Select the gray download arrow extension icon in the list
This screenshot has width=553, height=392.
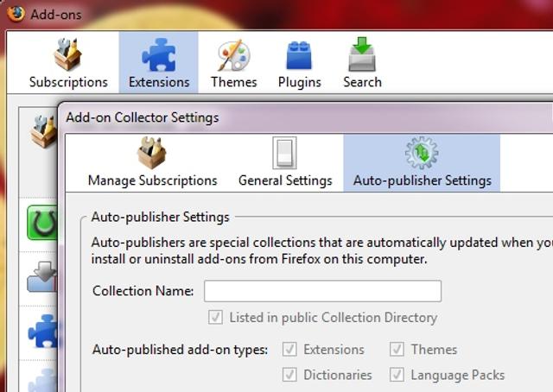coord(42,277)
